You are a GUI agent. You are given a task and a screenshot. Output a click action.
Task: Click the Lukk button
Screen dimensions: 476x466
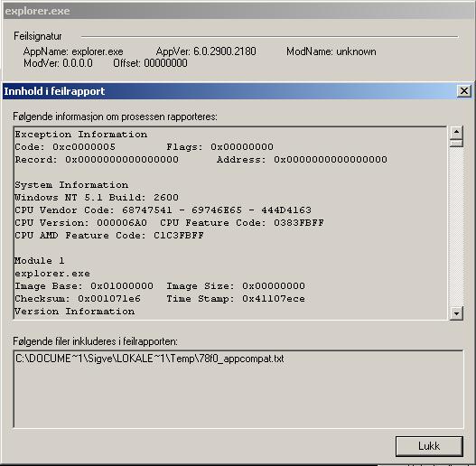[x=429, y=446]
